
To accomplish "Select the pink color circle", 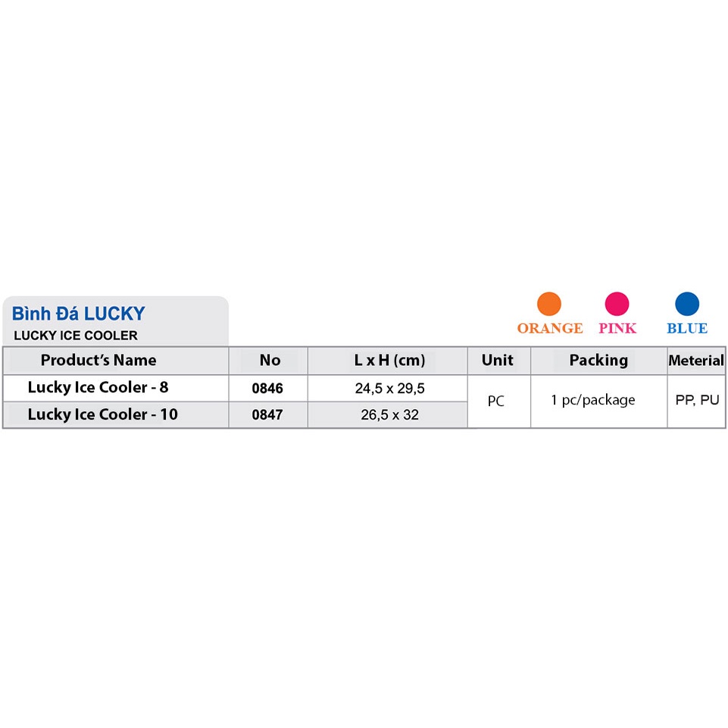I will point(617,304).
